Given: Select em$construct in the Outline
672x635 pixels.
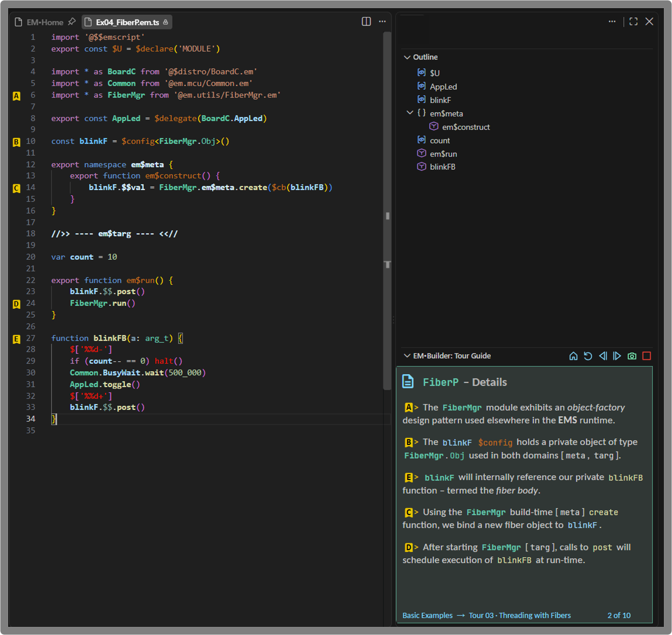Looking at the screenshot, I should coord(466,127).
